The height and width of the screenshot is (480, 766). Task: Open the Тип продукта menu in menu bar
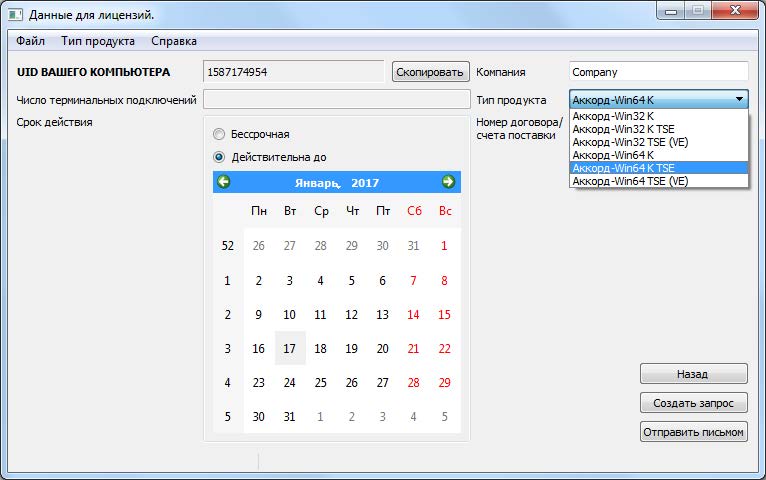pos(98,41)
